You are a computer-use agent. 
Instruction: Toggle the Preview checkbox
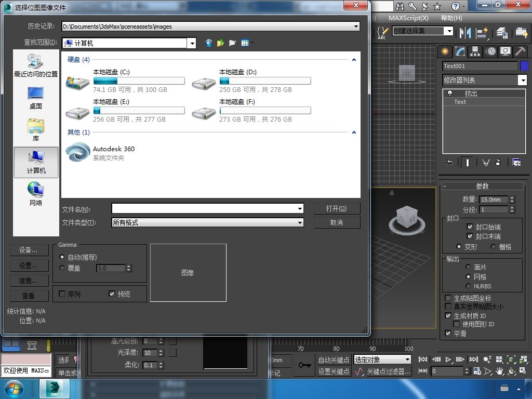coord(112,294)
